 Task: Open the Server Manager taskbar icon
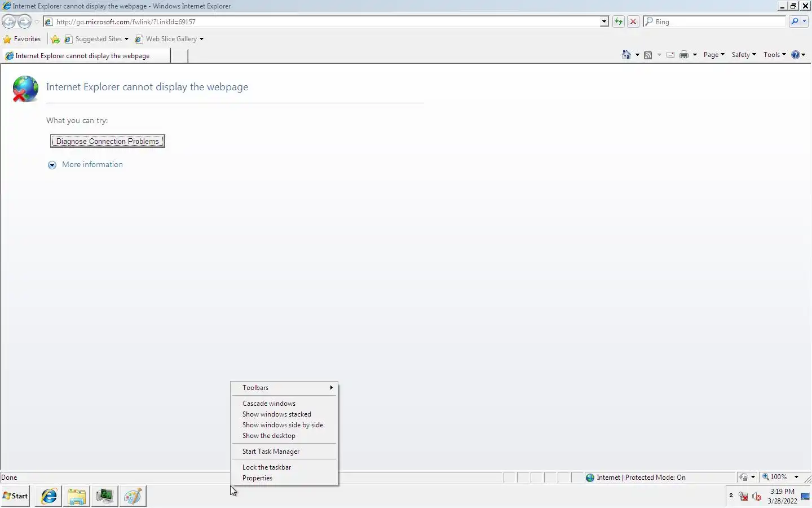coord(105,496)
